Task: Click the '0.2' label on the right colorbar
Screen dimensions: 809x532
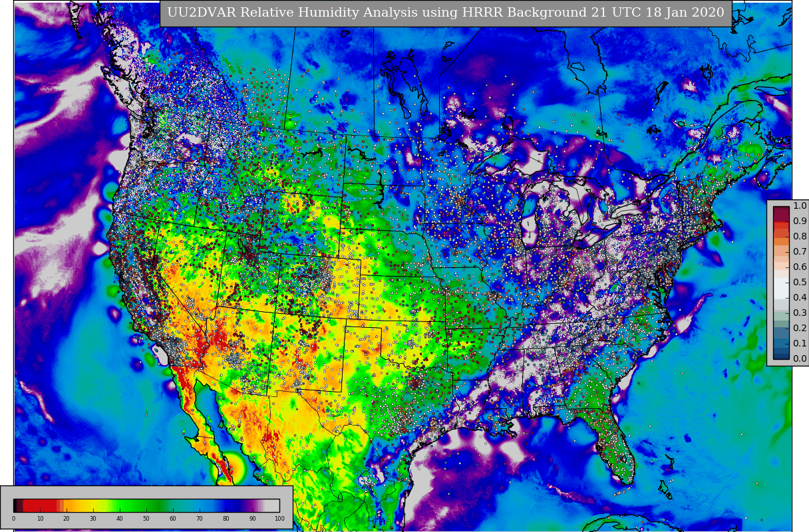Action: [x=799, y=328]
